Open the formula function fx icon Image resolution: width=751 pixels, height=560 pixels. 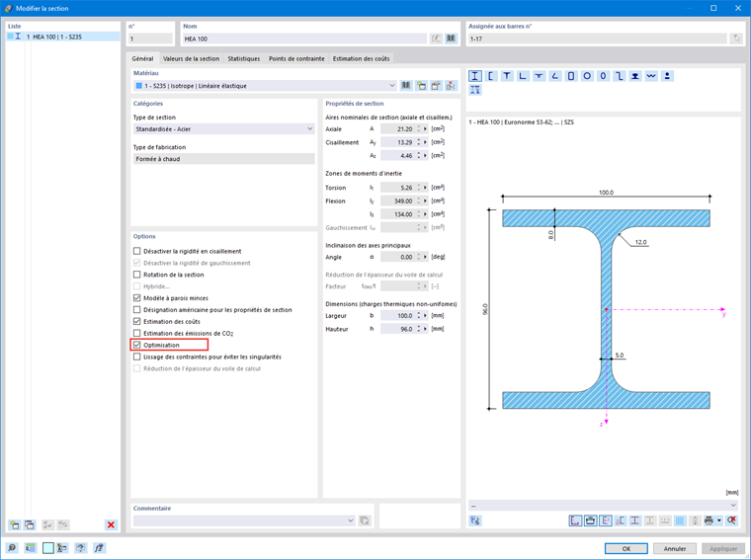[99, 547]
